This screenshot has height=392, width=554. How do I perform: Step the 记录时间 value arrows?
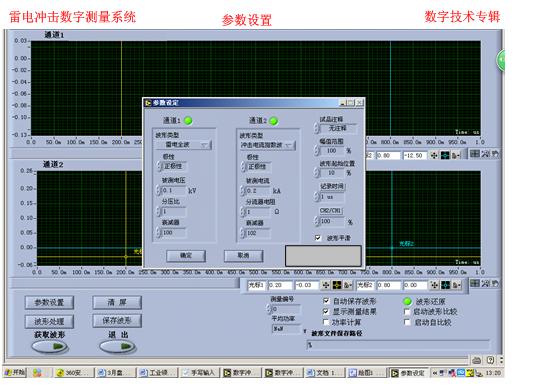317,197
